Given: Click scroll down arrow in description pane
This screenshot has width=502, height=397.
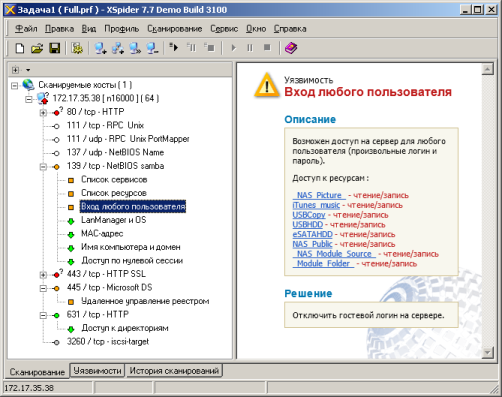Looking at the screenshot, I should coord(487,352).
